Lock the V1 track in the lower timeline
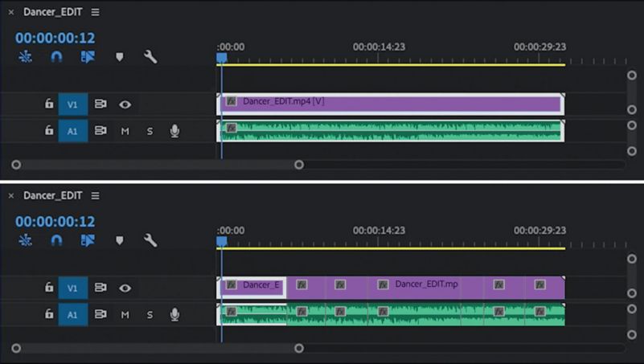This screenshot has width=644, height=364. click(x=48, y=288)
